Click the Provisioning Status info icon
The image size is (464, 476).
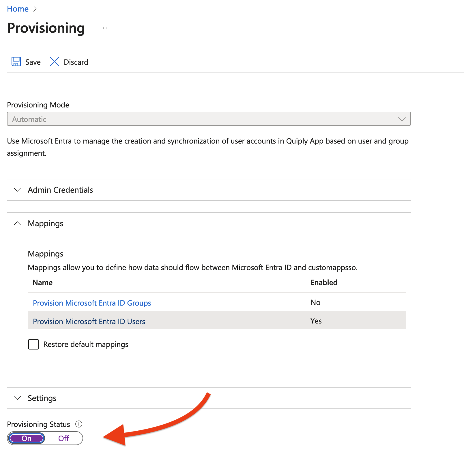coord(79,424)
